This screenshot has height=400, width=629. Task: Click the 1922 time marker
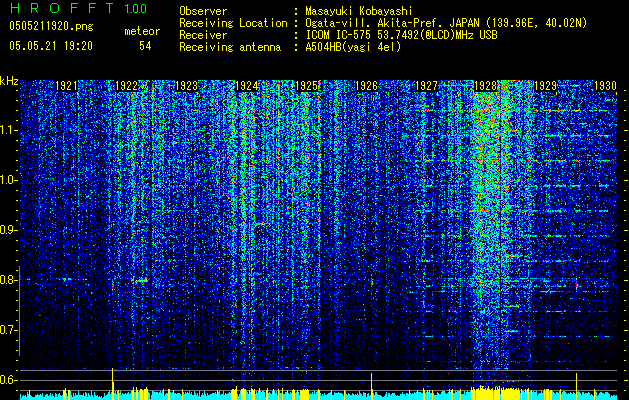[x=126, y=86]
